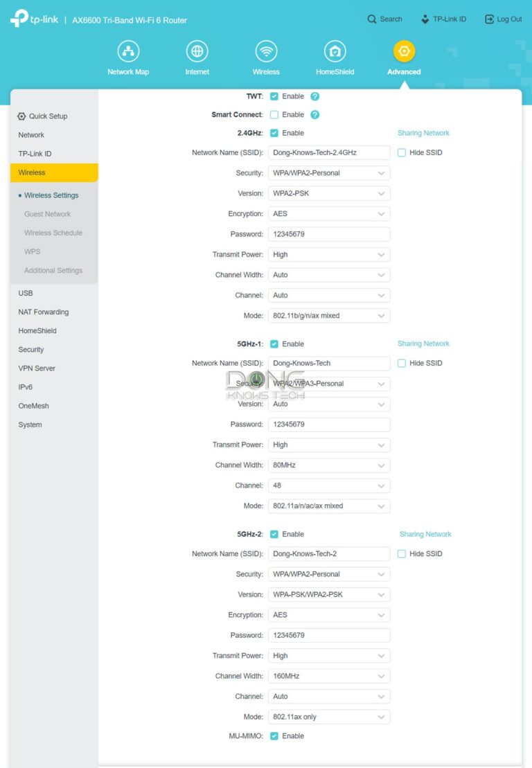Viewport: 532px width, 768px height.
Task: Open the 5GHz-2 Mode dropdown
Action: [329, 717]
